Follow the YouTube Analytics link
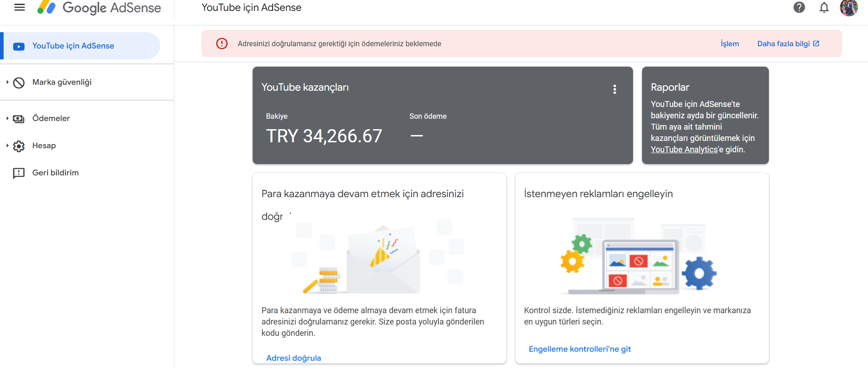The width and height of the screenshot is (868, 368). (x=684, y=150)
